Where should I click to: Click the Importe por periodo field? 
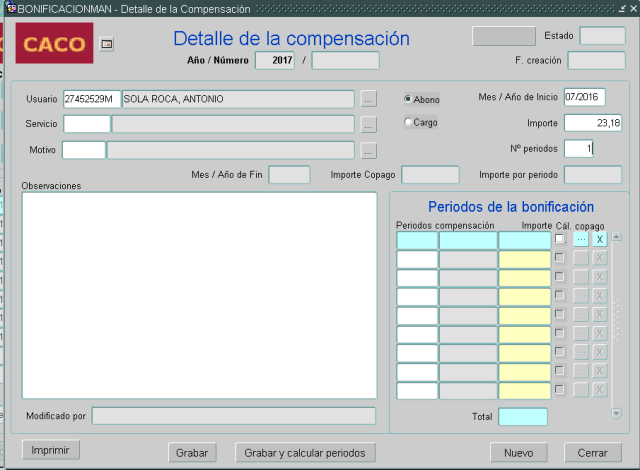tap(593, 175)
